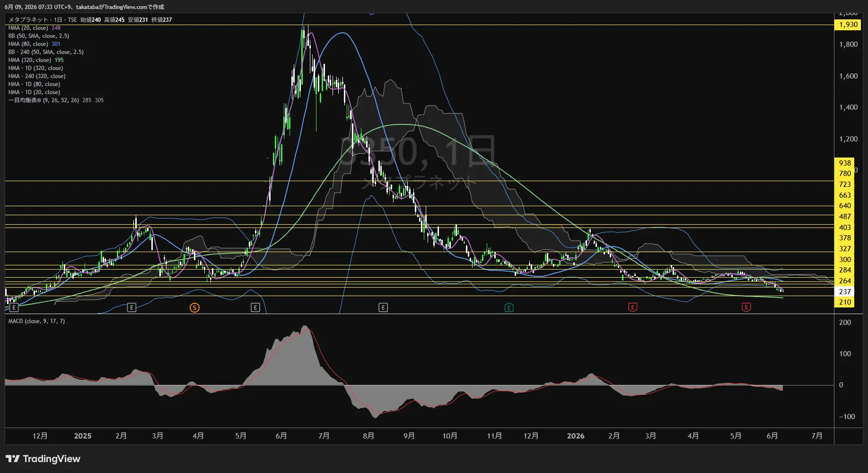Viewport: 868px width, 473px height.
Task: Open the orange S split marker
Action: (194, 308)
